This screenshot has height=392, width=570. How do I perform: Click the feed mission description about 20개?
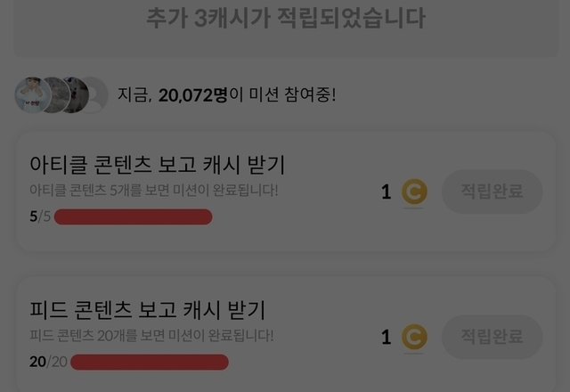(151, 335)
